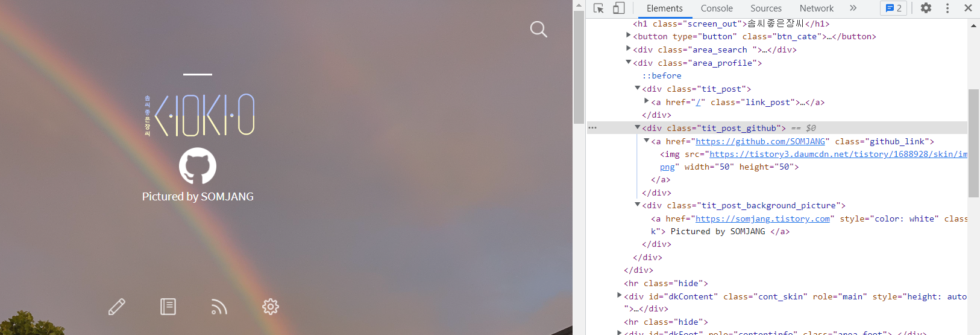
Task: Expand the dkContent div node
Action: pyautogui.click(x=620, y=296)
